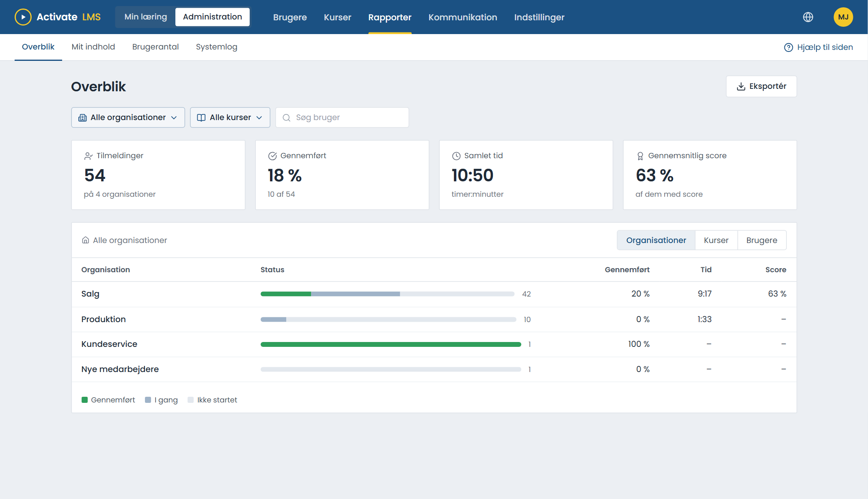Click the Activate LMS play logo icon

point(23,17)
